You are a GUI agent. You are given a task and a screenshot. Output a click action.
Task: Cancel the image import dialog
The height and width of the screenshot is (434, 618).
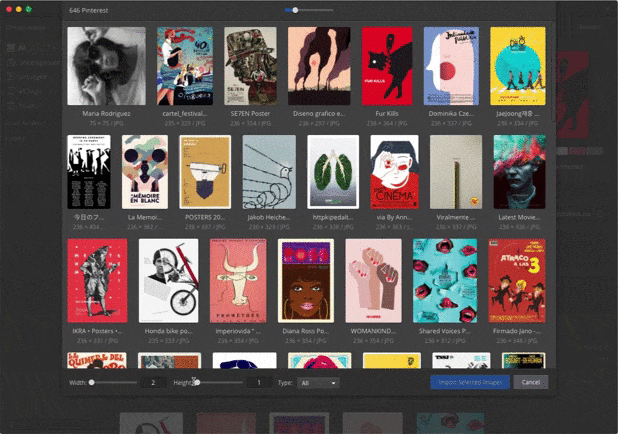click(x=531, y=382)
